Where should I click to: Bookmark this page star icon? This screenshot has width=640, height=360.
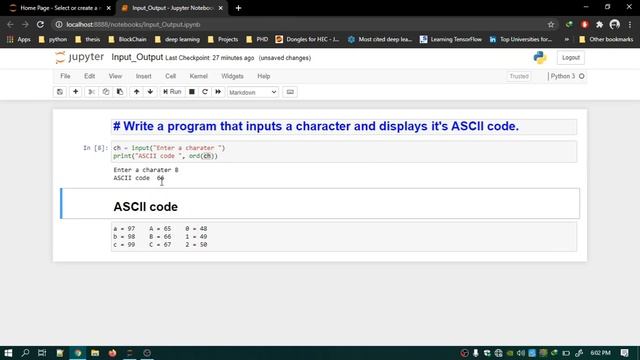pos(551,24)
